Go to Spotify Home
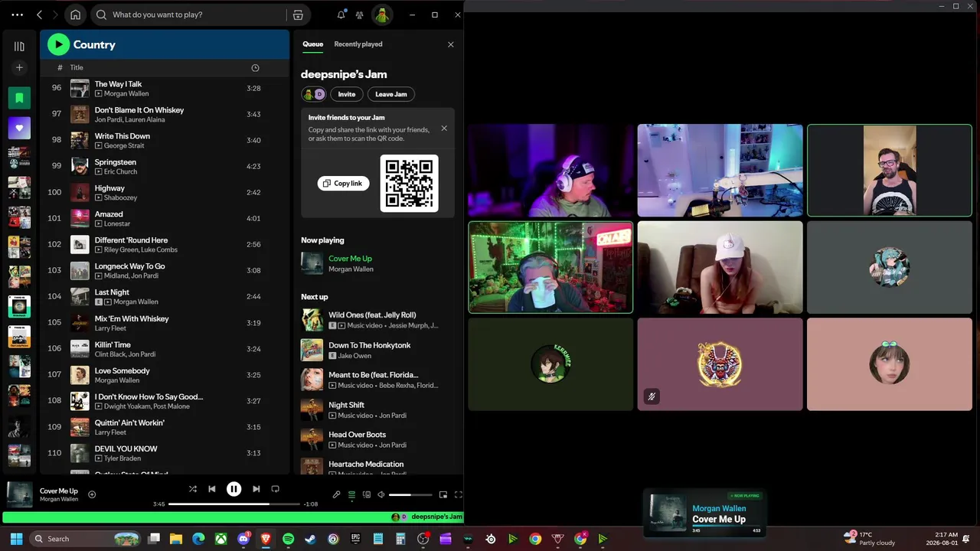Viewport: 980px width, 551px height. pyautogui.click(x=75, y=15)
